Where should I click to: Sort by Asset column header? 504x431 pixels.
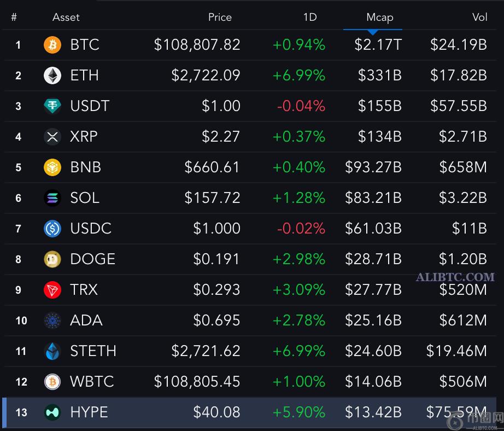[66, 18]
